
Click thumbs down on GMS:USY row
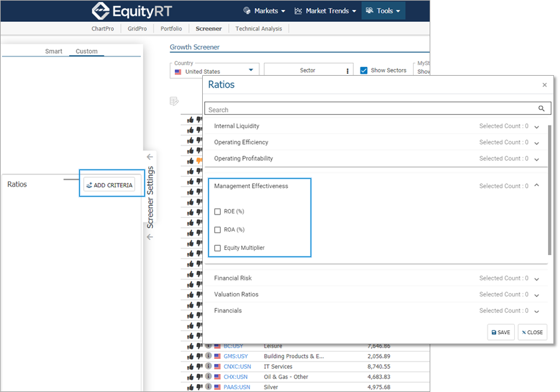tap(200, 356)
